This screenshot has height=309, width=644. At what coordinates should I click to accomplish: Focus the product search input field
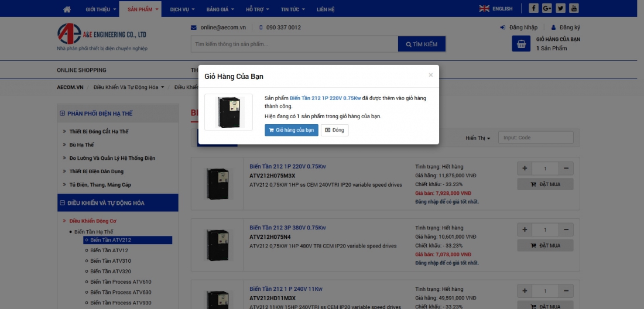click(294, 44)
